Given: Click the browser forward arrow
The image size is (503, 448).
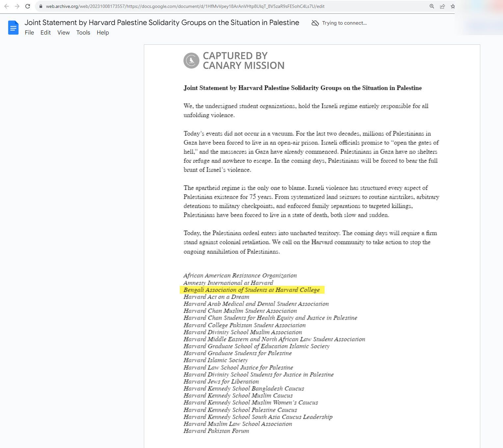Looking at the screenshot, I should 17,6.
